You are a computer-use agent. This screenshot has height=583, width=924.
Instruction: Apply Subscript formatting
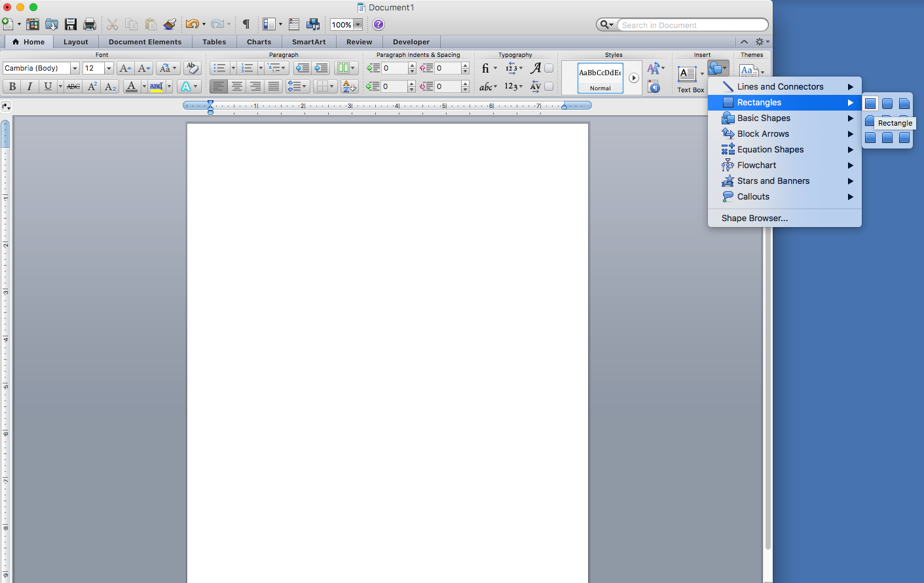[x=110, y=86]
